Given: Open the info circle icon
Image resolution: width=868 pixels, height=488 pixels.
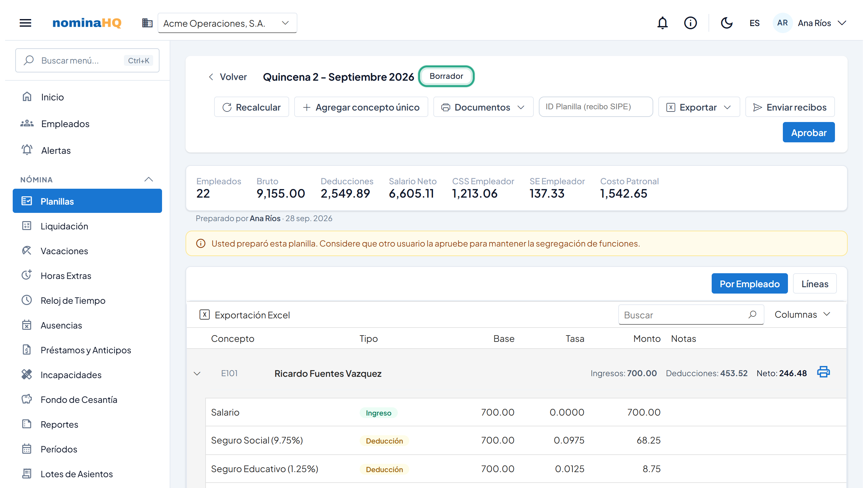Looking at the screenshot, I should pyautogui.click(x=690, y=23).
